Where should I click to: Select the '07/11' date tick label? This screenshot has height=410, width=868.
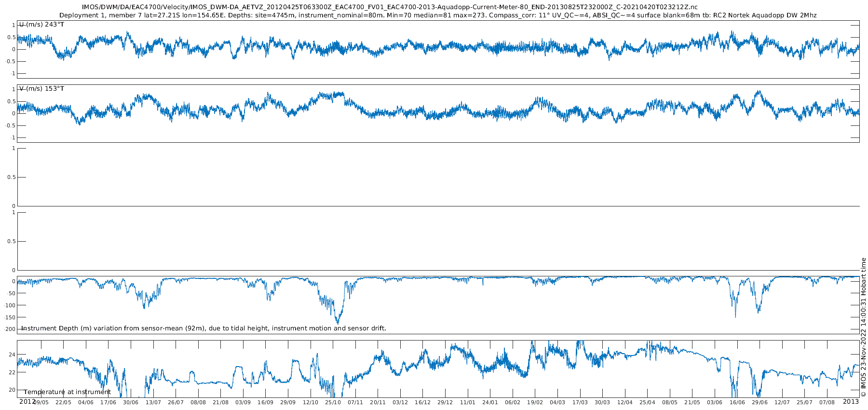[355, 402]
